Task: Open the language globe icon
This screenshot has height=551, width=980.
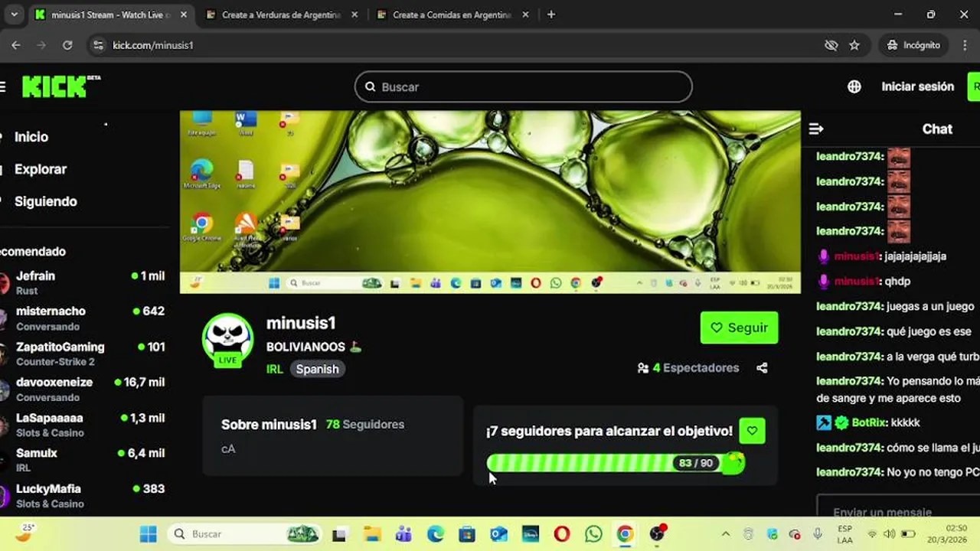Action: [854, 86]
